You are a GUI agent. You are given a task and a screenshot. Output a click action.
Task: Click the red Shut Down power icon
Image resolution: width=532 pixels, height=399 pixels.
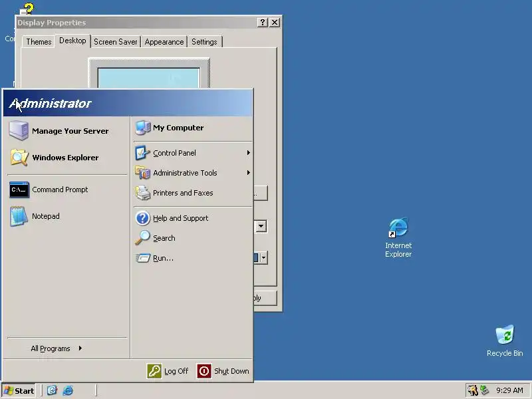coord(204,371)
